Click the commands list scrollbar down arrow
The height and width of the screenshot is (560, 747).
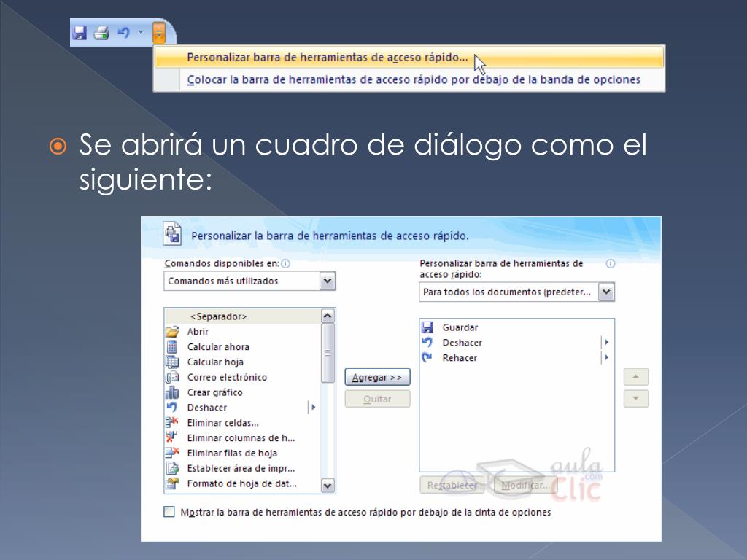pos(328,485)
